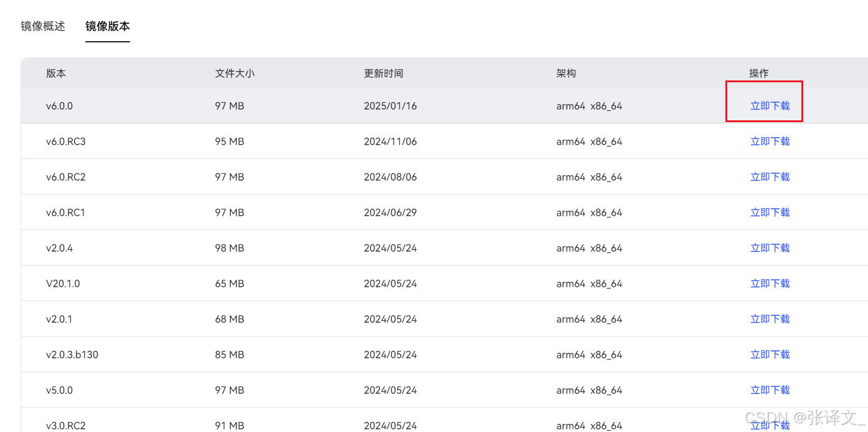Download the v6.0.RC3 image version

click(770, 141)
